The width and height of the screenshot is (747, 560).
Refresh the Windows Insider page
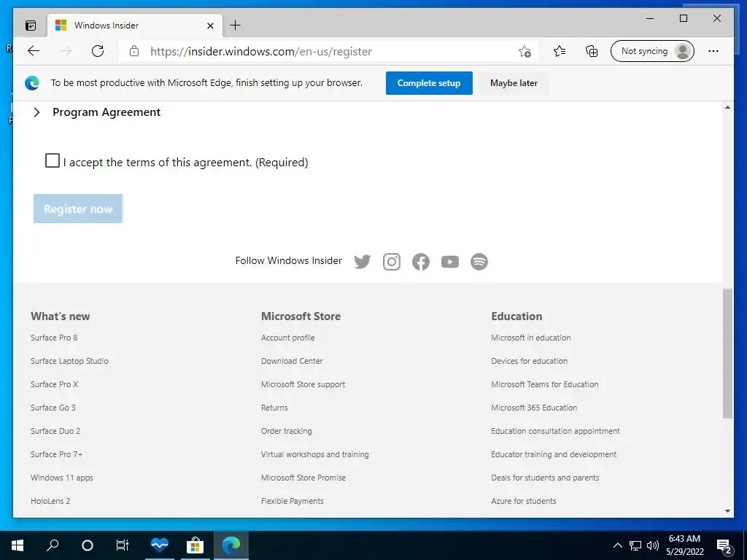(98, 51)
